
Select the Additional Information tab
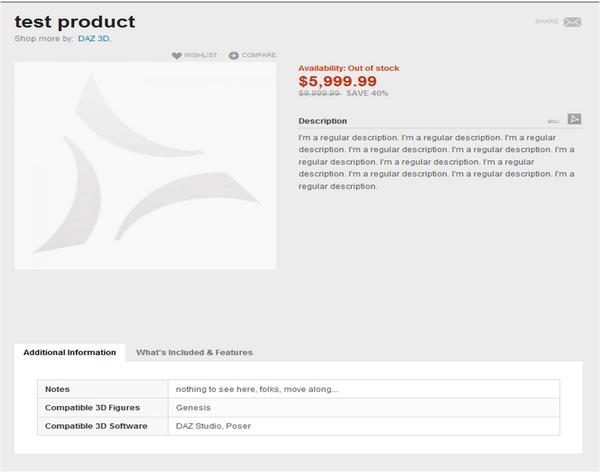coord(70,352)
